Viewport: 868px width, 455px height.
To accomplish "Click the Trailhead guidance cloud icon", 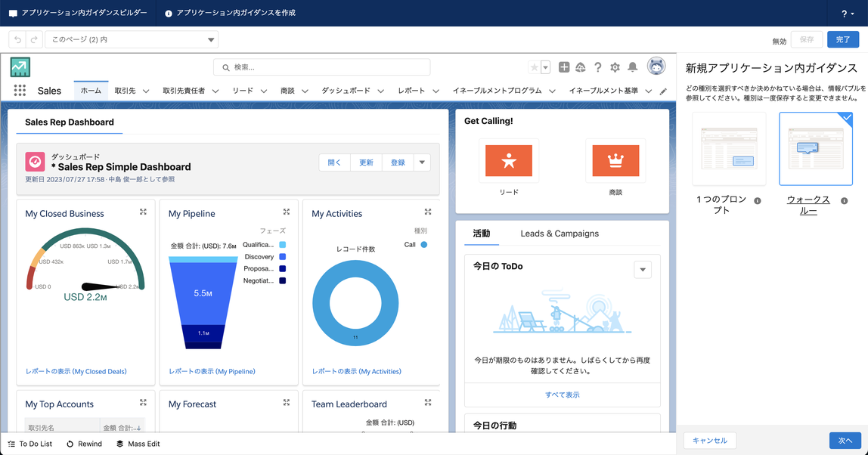I will 581,67.
